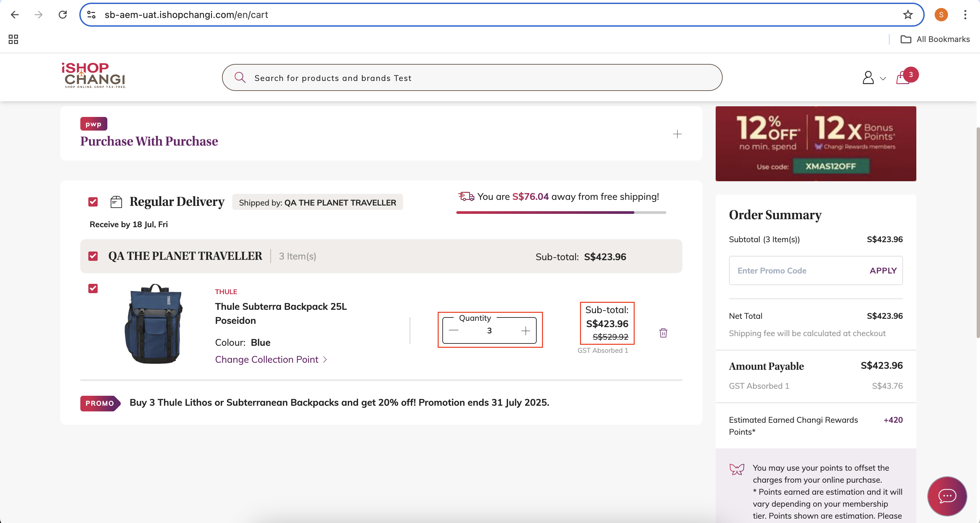The image size is (980, 523).
Task: Reload the page with refresh icon
Action: 63,15
